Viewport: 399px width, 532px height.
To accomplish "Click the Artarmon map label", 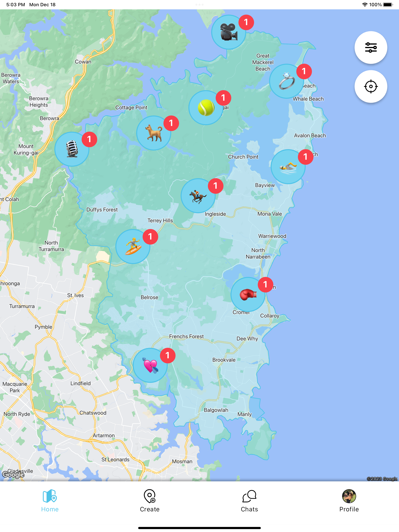I will click(x=104, y=436).
